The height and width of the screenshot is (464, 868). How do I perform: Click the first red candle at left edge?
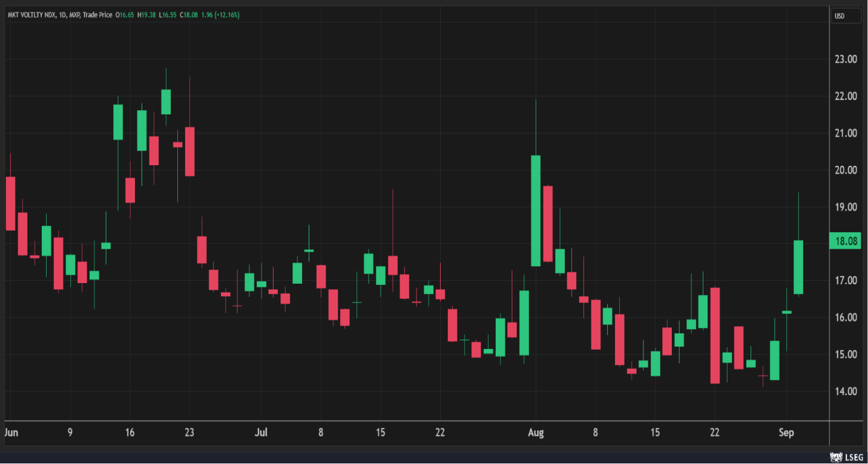pyautogui.click(x=10, y=203)
